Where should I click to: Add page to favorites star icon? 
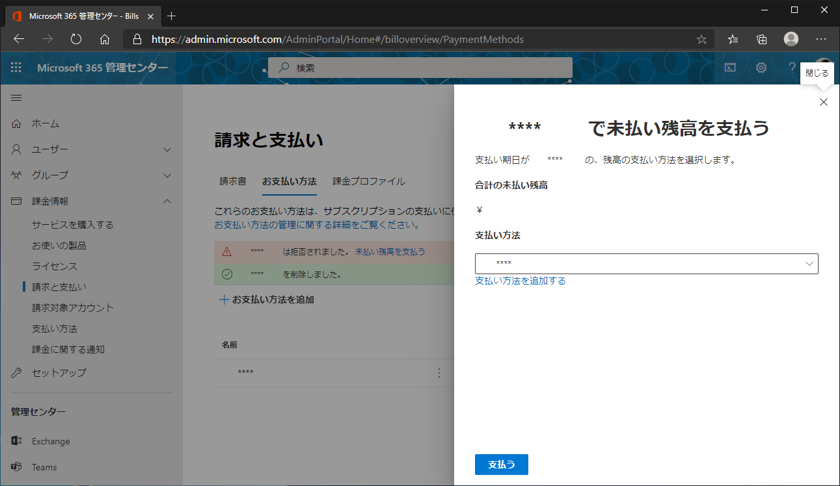point(701,39)
